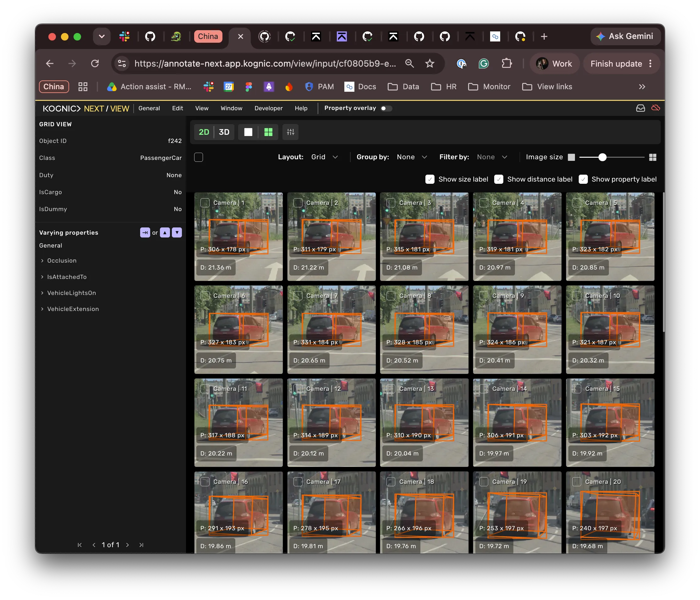Click the small image size icon
This screenshot has width=700, height=600.
tap(571, 157)
